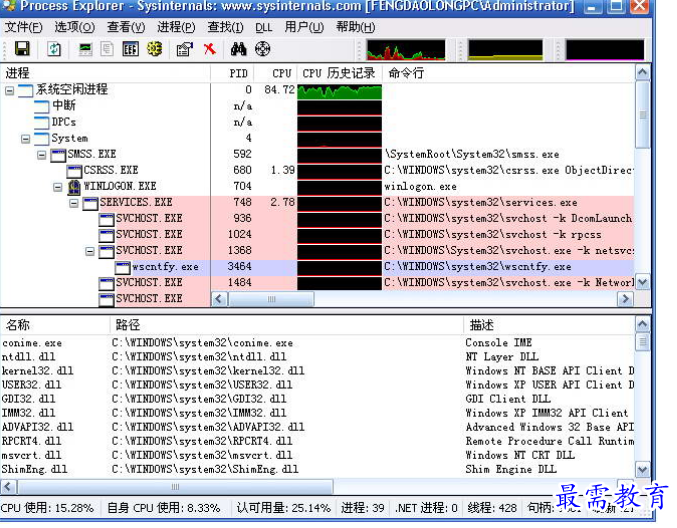
Task: Open the 查找(I) menu
Action: click(227, 27)
